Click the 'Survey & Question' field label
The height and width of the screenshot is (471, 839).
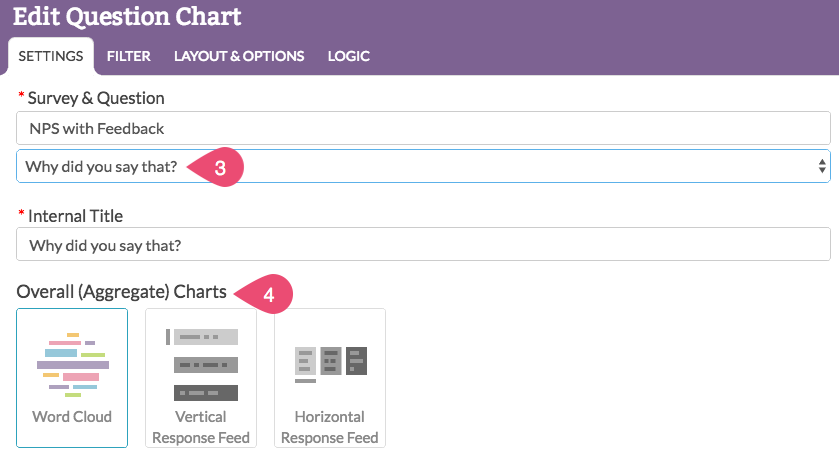(96, 98)
